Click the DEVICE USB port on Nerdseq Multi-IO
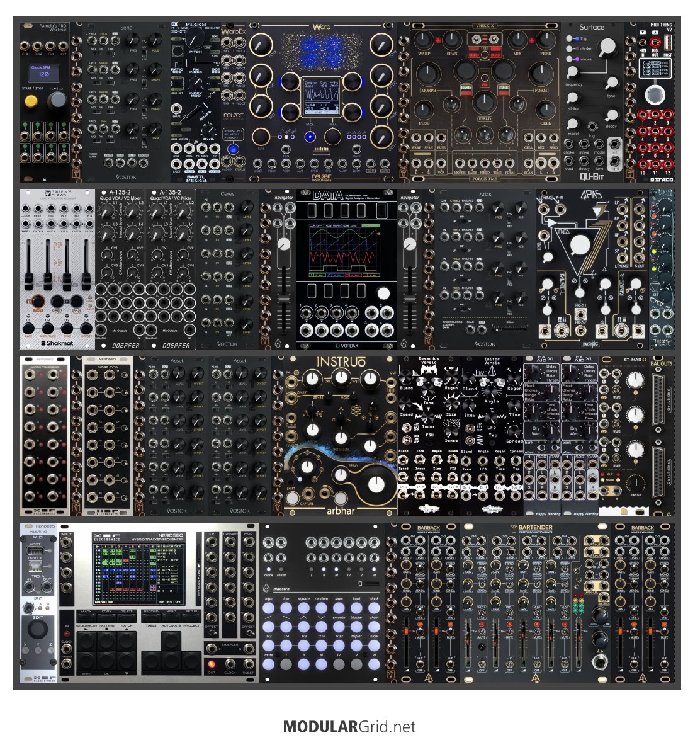The image size is (700, 740). click(x=37, y=567)
